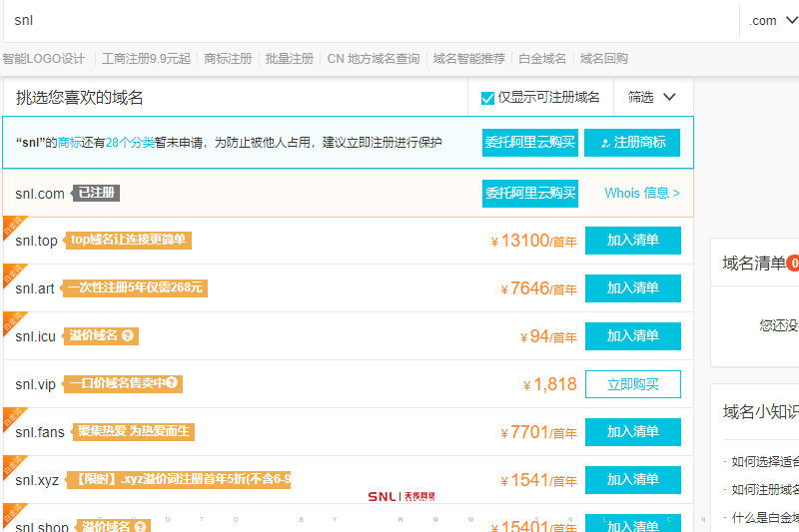
Task: Go to 域名智能推荐 in the navigation
Action: tap(468, 59)
